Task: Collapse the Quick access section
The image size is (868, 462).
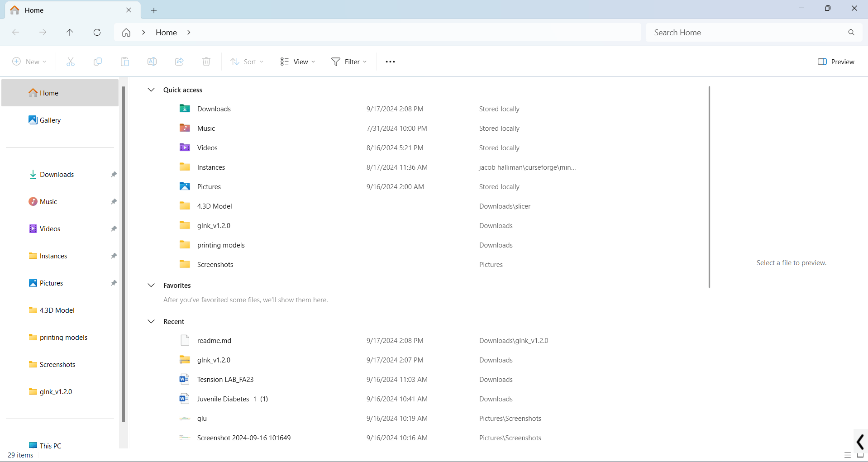Action: click(151, 90)
